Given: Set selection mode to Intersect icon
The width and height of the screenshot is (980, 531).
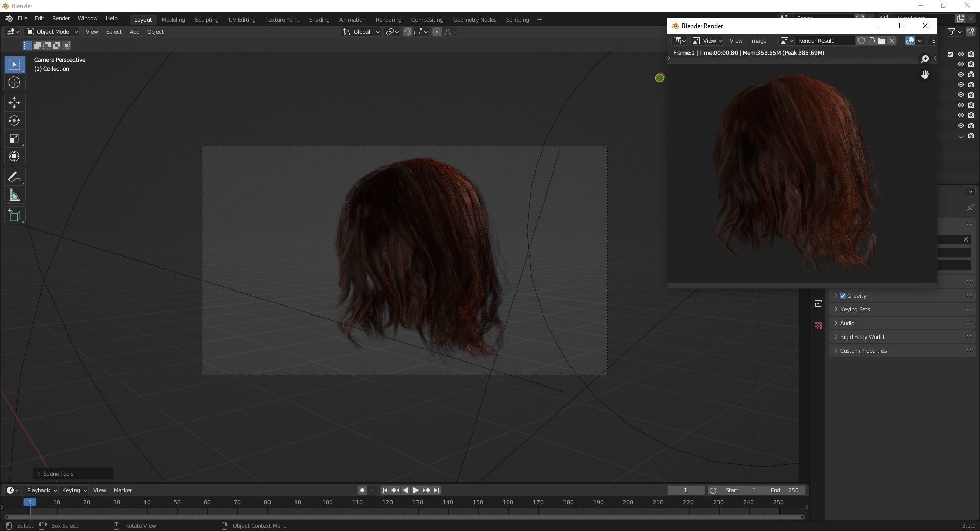Looking at the screenshot, I should click(x=66, y=45).
